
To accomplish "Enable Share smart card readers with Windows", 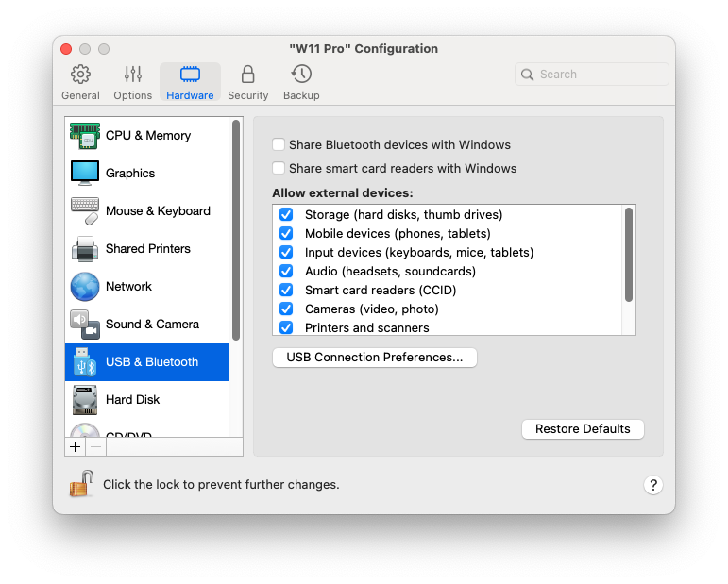I will 279,169.
